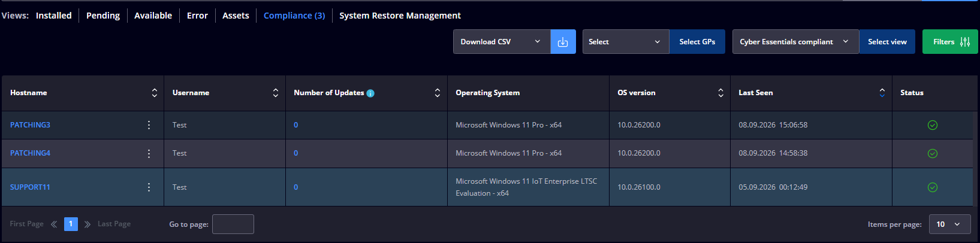Click the compliant status icon for PATCHING3
980x243 pixels.
coord(933,125)
